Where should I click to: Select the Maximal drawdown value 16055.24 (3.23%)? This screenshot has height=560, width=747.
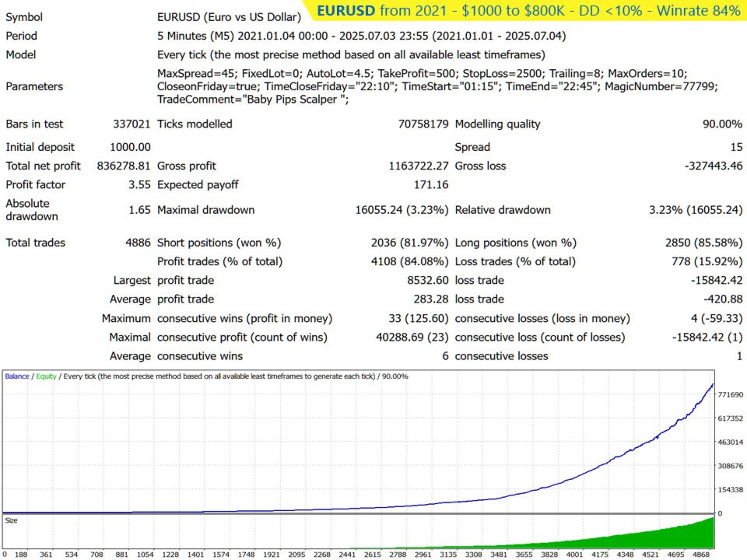pyautogui.click(x=402, y=210)
